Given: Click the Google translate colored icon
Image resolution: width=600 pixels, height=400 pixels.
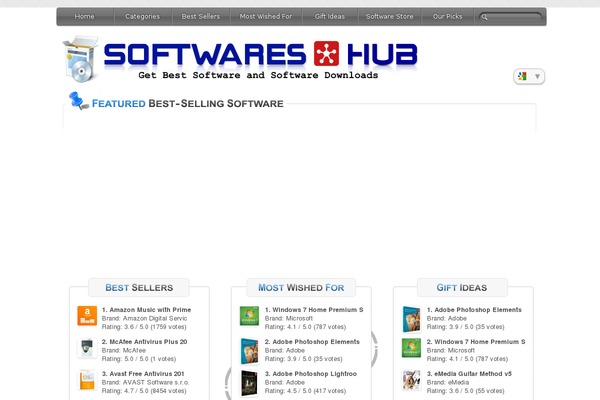Looking at the screenshot, I should (522, 76).
